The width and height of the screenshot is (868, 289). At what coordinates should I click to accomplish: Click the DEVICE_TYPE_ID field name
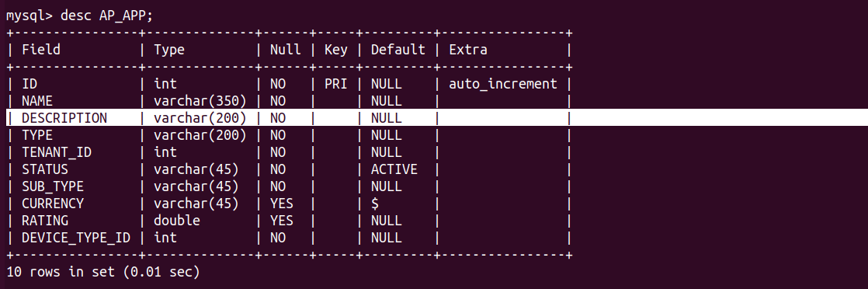pos(76,238)
